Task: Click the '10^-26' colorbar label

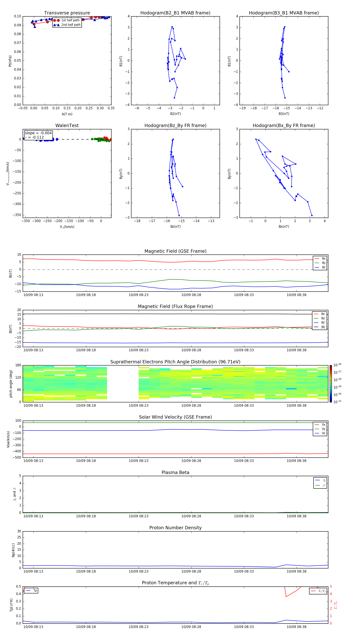Action: coord(337,365)
